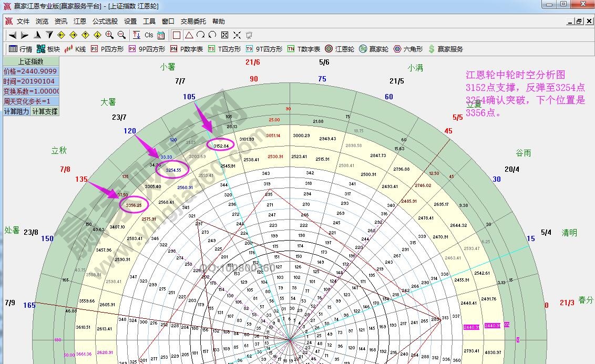Image resolution: width=595 pixels, height=364 pixels.
Task: Click the 计算支撑 button
Action: [x=45, y=111]
